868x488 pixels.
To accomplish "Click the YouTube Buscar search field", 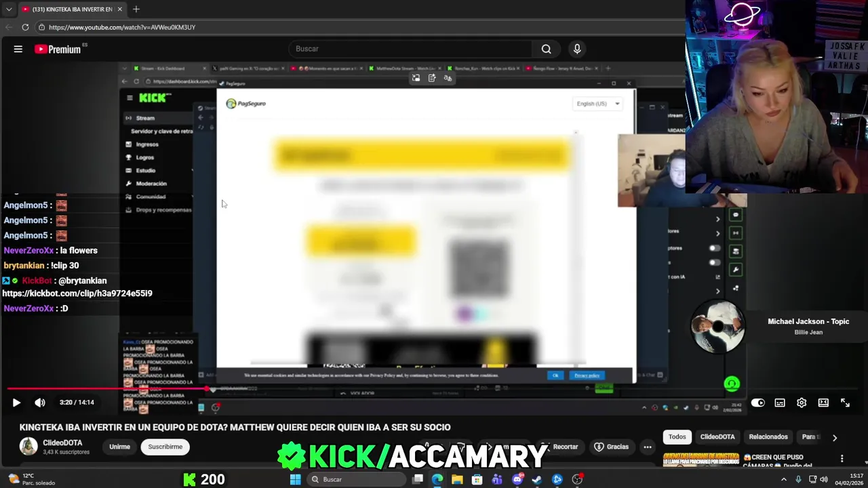I will [410, 49].
